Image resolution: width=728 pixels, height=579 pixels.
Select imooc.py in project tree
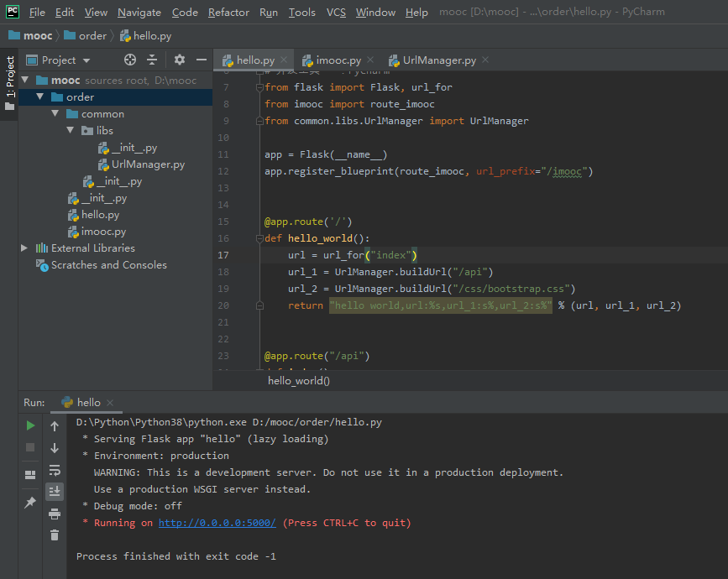click(103, 232)
